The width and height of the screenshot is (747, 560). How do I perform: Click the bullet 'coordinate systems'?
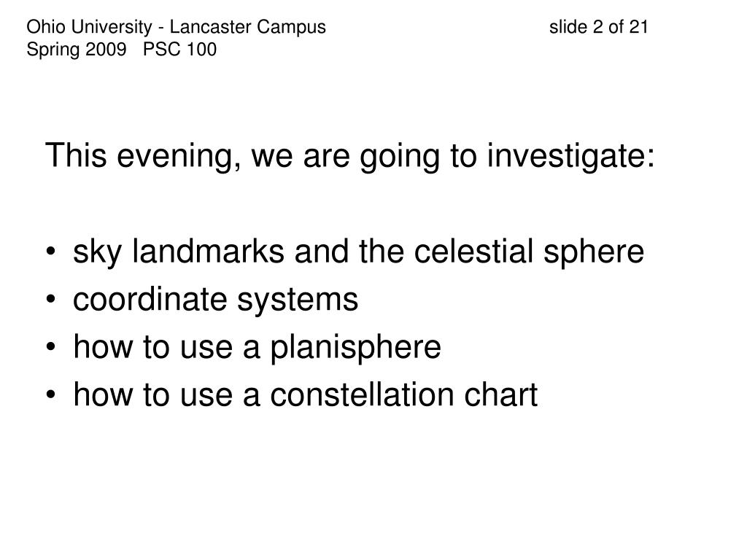click(215, 300)
